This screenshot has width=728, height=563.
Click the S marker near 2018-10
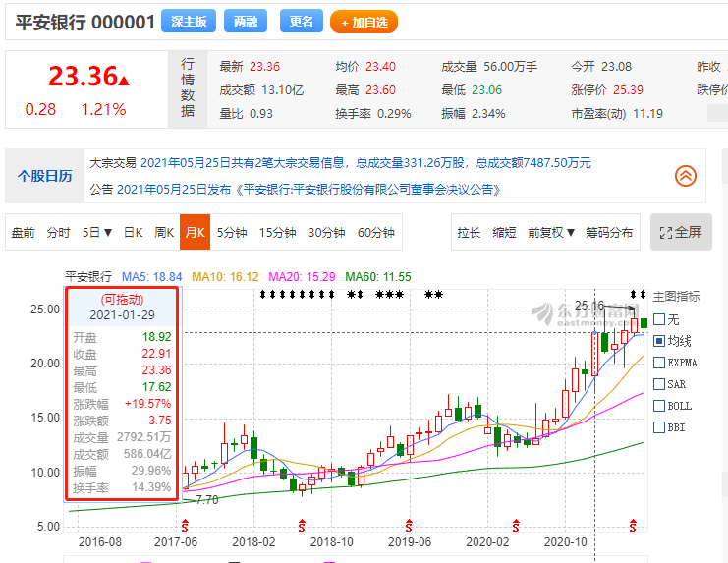pyautogui.click(x=302, y=525)
